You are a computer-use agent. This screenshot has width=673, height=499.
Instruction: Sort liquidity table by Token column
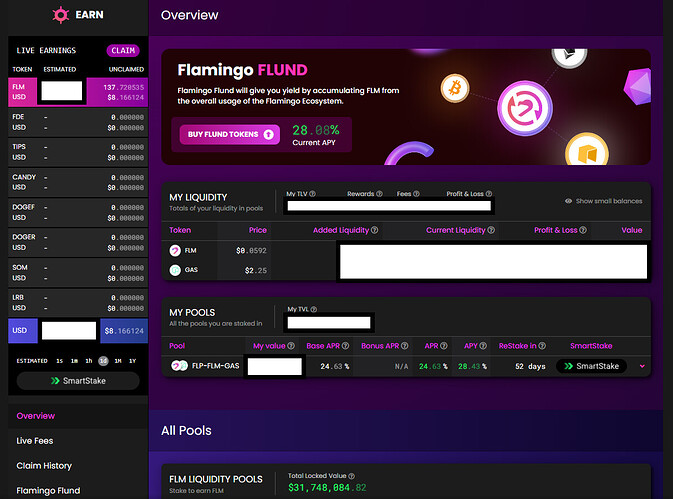point(180,230)
